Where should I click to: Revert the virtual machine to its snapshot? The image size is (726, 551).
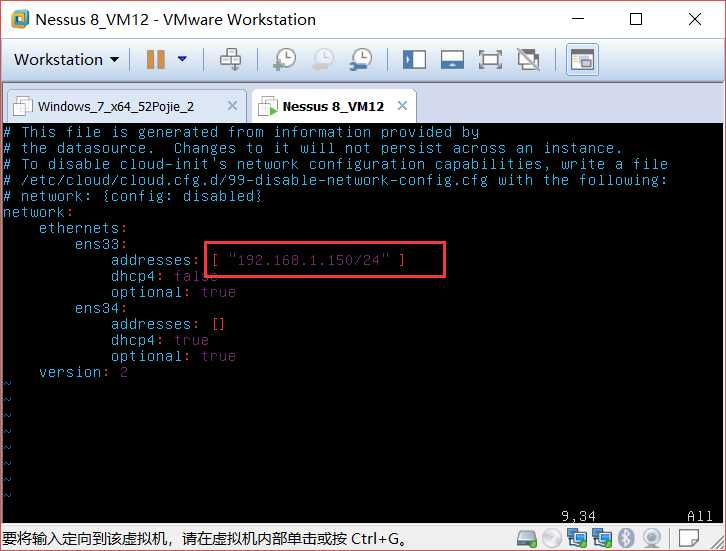[x=323, y=60]
